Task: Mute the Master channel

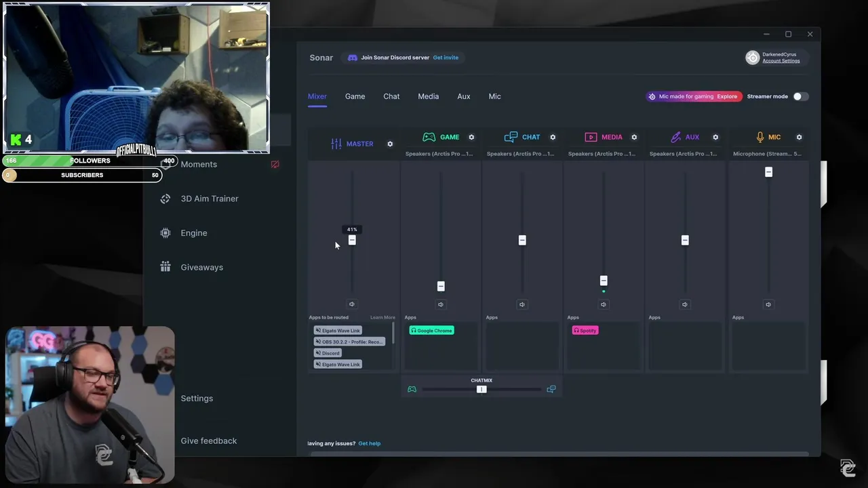Action: point(352,304)
